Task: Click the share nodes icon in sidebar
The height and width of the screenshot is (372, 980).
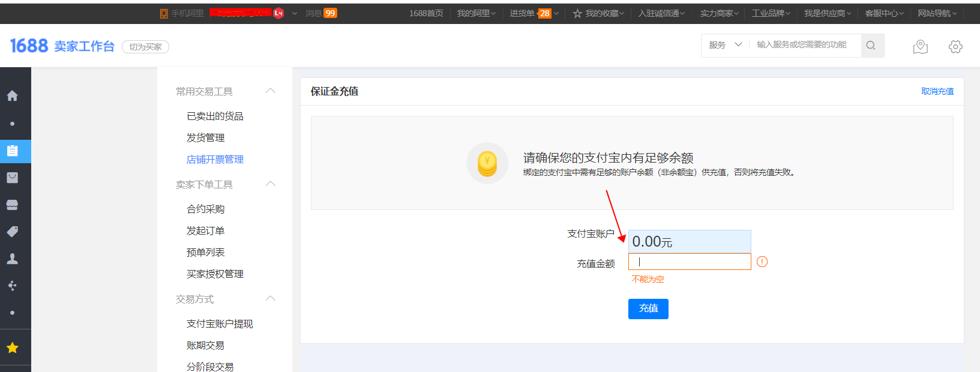Action: (12, 286)
